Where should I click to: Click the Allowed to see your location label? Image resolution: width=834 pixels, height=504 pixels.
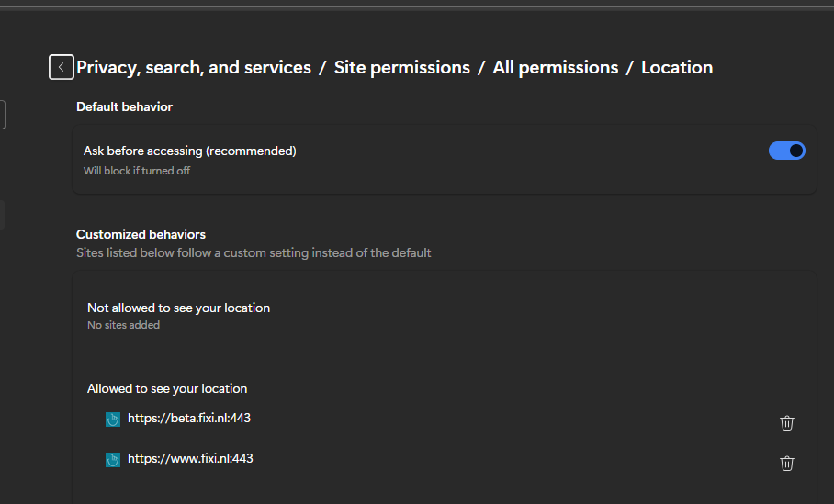click(x=167, y=388)
